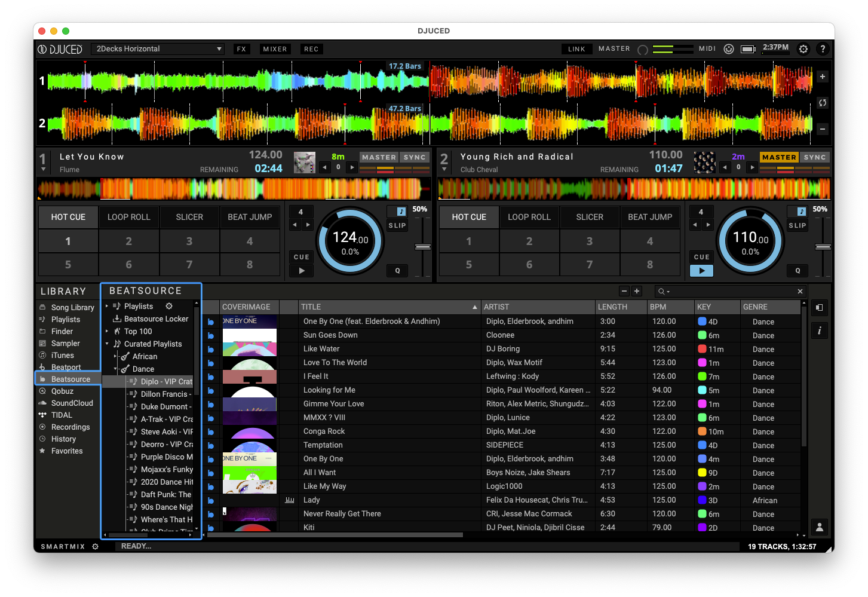The width and height of the screenshot is (868, 597).
Task: Collapse the Dance playlist folder
Action: coord(116,369)
